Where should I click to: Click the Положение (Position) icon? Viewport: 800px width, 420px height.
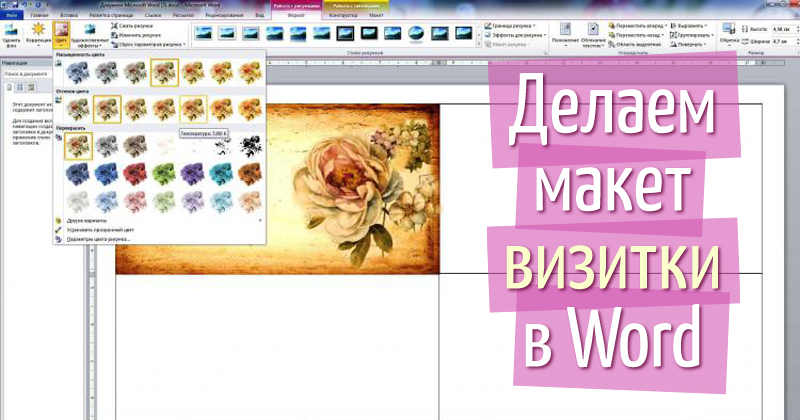tap(563, 38)
